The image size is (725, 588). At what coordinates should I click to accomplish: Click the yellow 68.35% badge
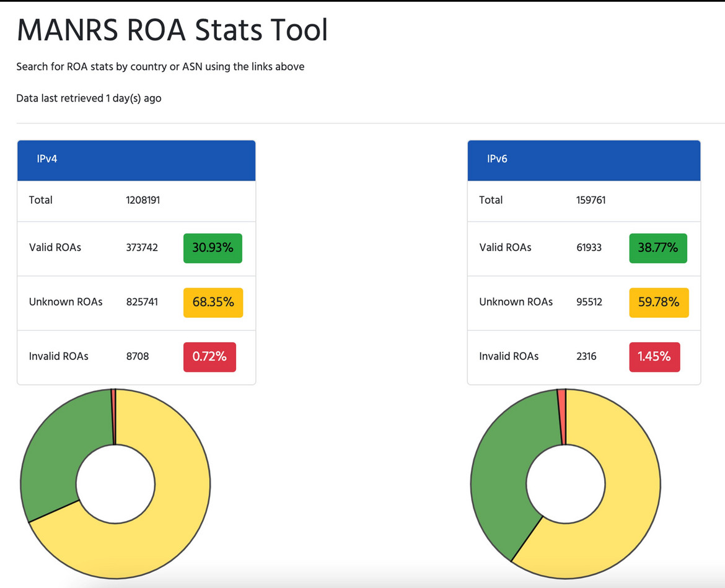[213, 303]
